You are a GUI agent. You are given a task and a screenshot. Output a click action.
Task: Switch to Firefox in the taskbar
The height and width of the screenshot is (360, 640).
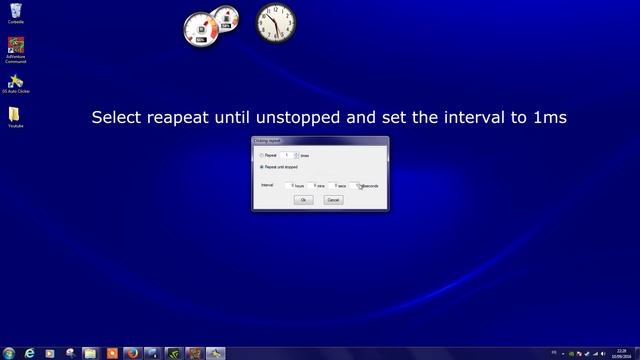pos(132,353)
